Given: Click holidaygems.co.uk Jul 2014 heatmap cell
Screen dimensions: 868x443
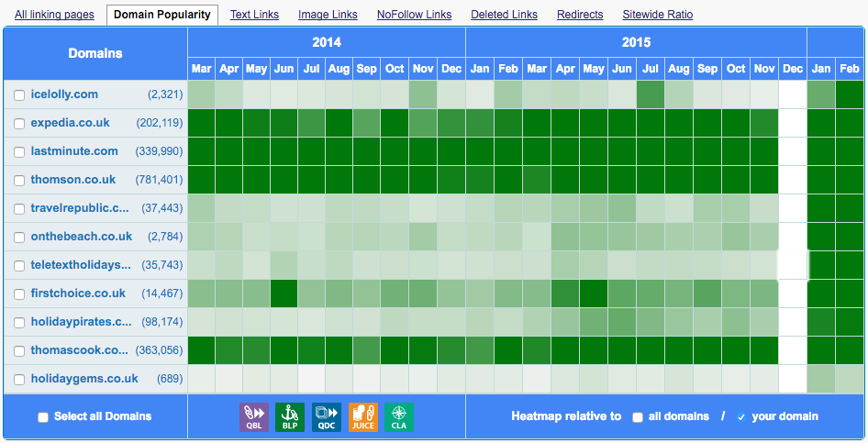Looking at the screenshot, I should [x=312, y=379].
